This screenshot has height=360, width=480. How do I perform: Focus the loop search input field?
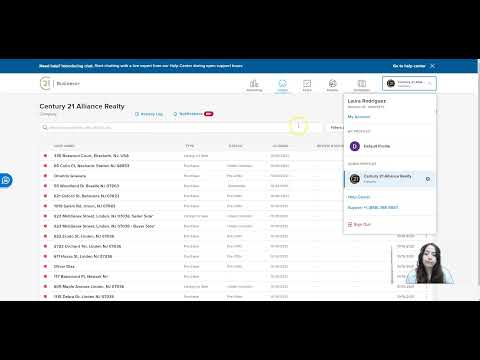(180, 128)
